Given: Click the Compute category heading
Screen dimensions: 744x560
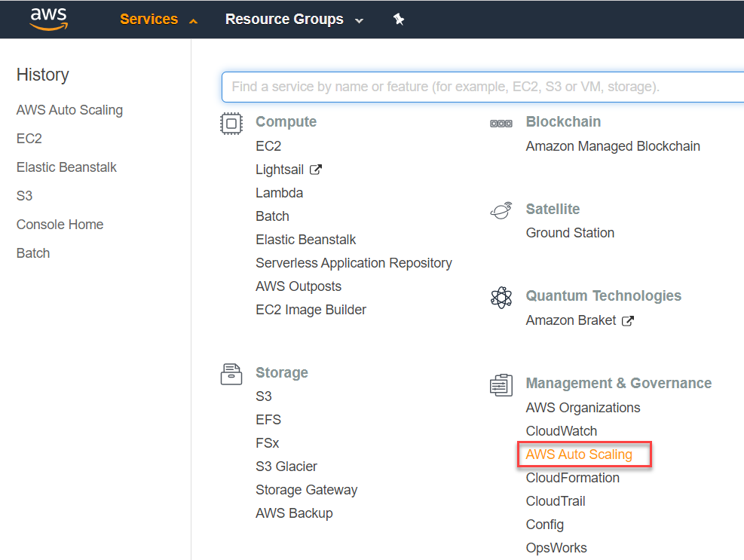Looking at the screenshot, I should (x=286, y=122).
